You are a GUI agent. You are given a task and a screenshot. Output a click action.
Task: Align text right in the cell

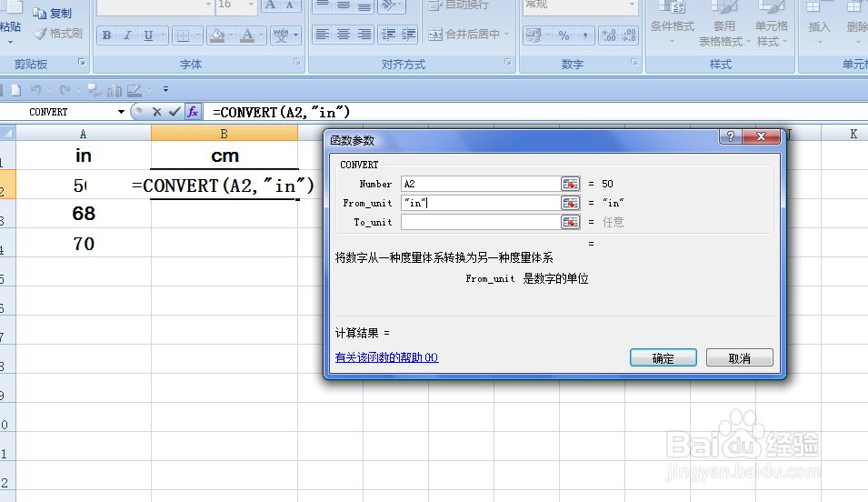coord(364,35)
